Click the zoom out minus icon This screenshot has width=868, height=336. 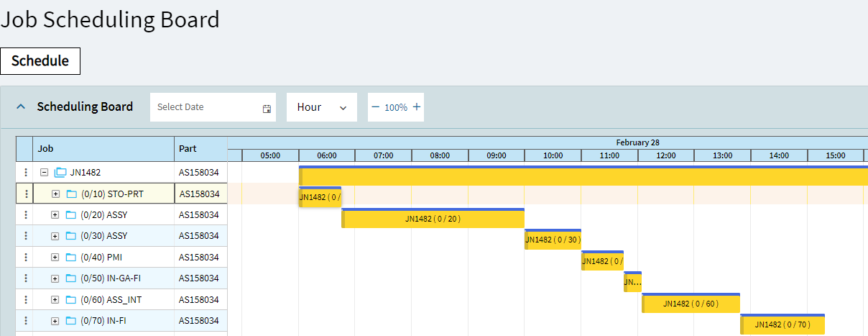click(x=375, y=107)
